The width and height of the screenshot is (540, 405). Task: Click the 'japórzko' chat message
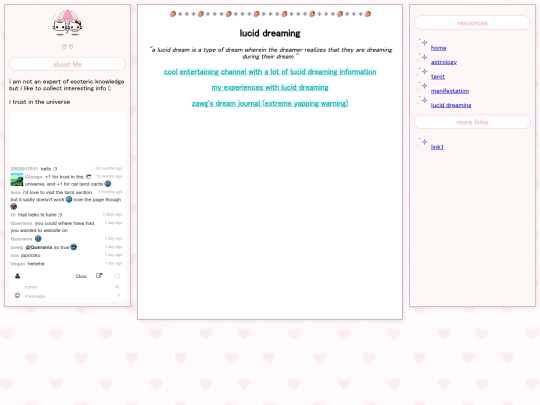tap(31, 255)
